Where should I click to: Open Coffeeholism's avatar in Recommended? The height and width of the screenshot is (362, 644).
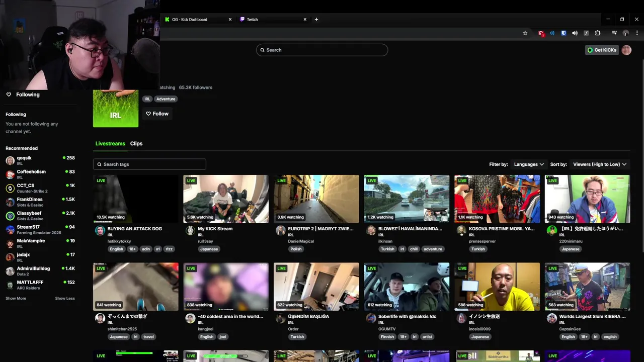(10, 174)
